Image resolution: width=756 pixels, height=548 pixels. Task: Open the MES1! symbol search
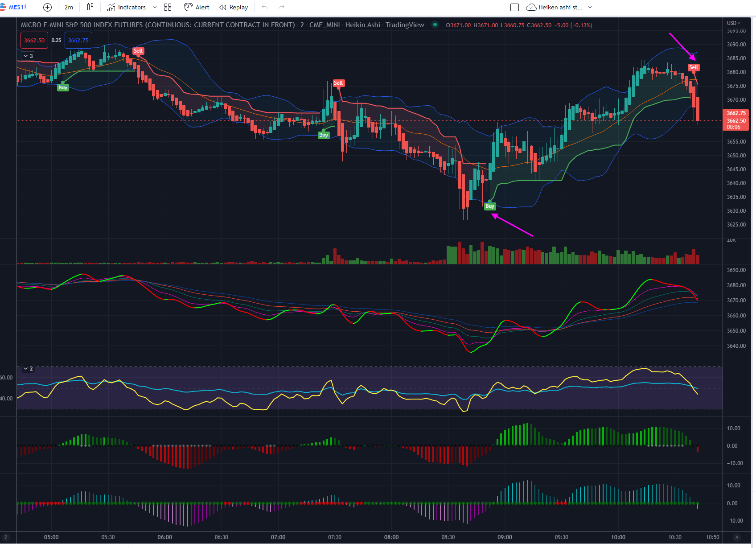point(17,8)
